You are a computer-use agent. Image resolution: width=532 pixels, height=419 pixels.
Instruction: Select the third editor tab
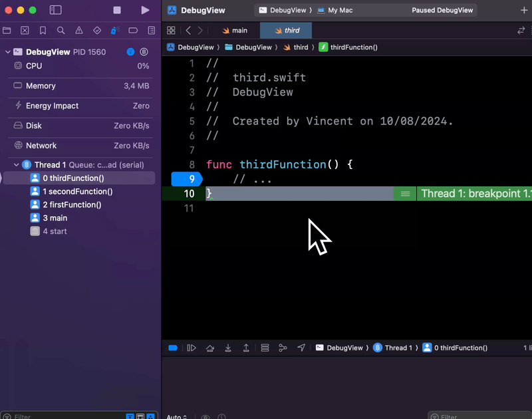[286, 31]
